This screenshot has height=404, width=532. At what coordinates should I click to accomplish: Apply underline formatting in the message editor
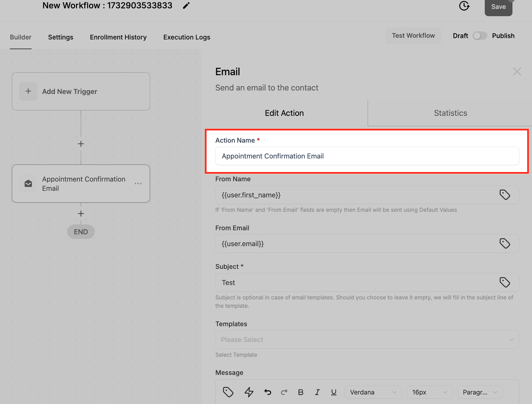(x=334, y=392)
